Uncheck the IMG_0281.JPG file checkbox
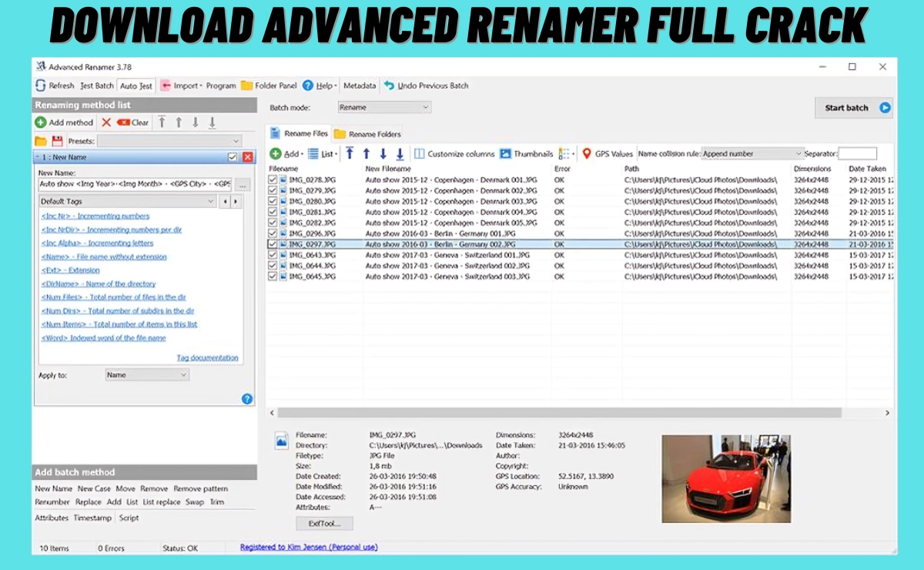 (272, 212)
